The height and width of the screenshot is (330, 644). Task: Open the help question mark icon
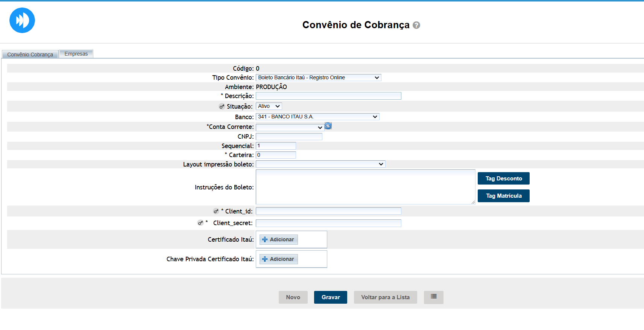pyautogui.click(x=416, y=25)
